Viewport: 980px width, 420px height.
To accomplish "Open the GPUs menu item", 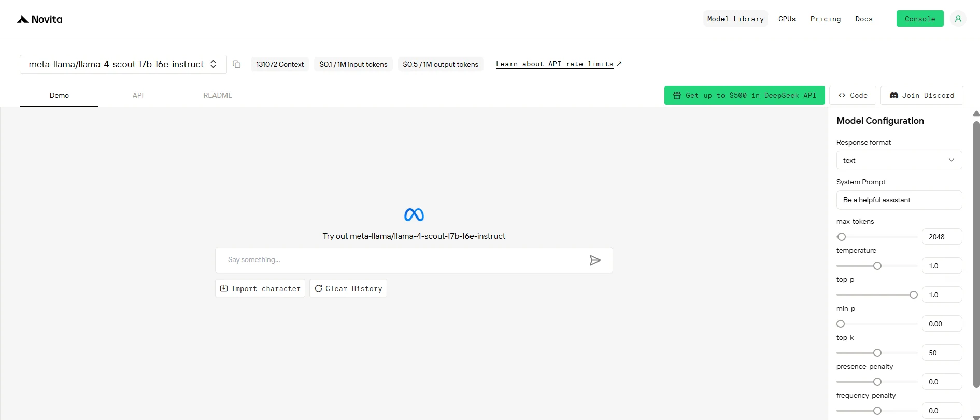I will click(x=787, y=19).
